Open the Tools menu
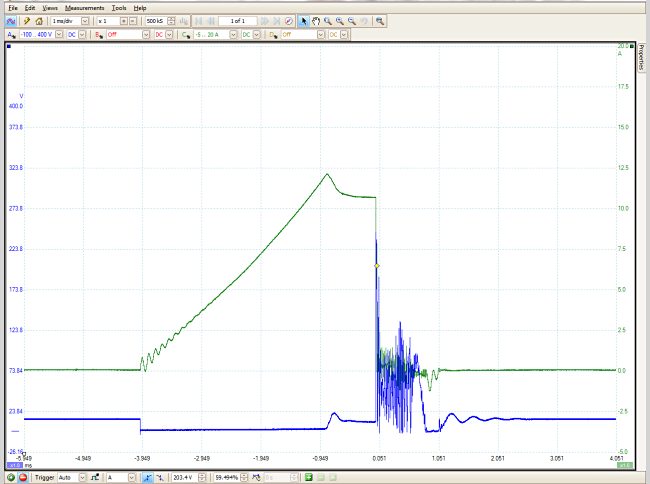Image resolution: width=650 pixels, height=484 pixels. [x=119, y=7]
